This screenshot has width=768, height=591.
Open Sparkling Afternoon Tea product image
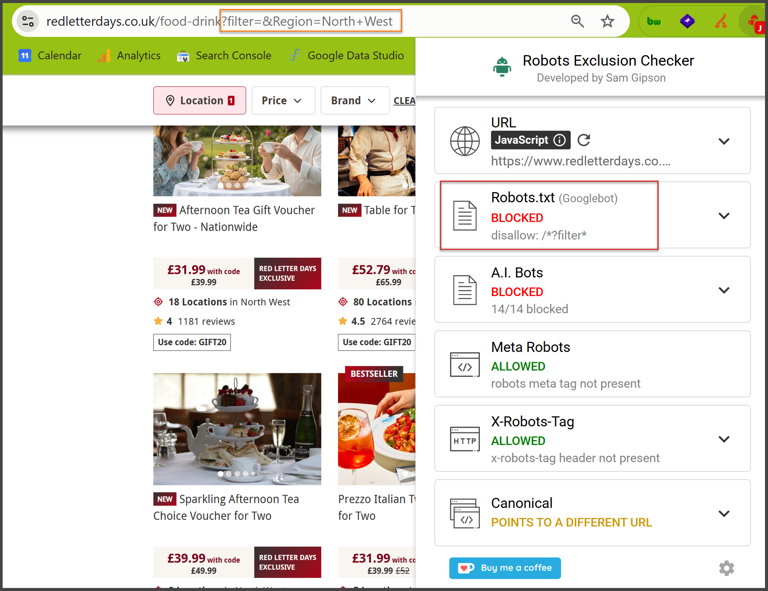tap(237, 429)
